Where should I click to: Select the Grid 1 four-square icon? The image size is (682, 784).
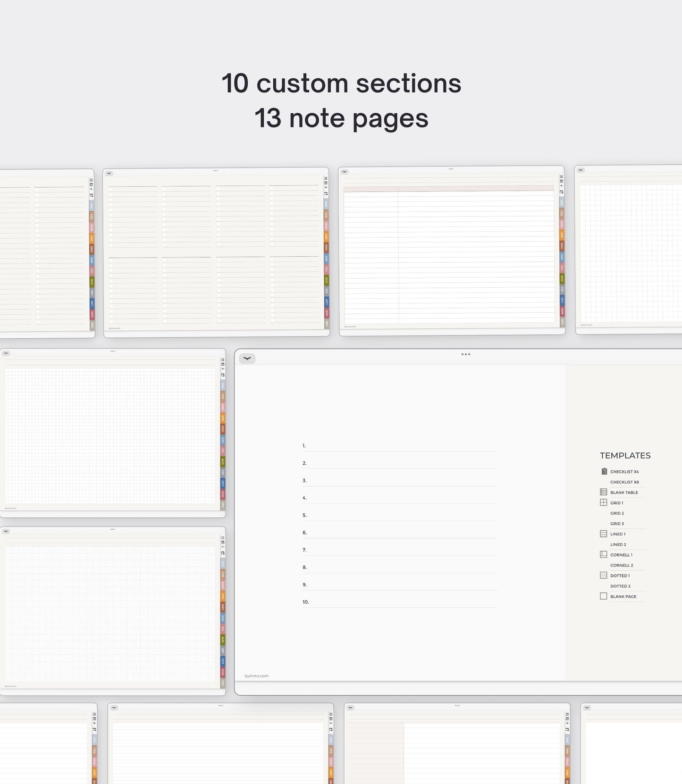click(x=603, y=502)
